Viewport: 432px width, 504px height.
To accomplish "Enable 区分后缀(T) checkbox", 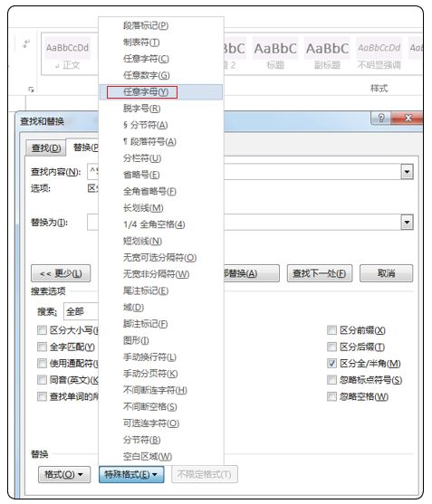I will [x=331, y=347].
